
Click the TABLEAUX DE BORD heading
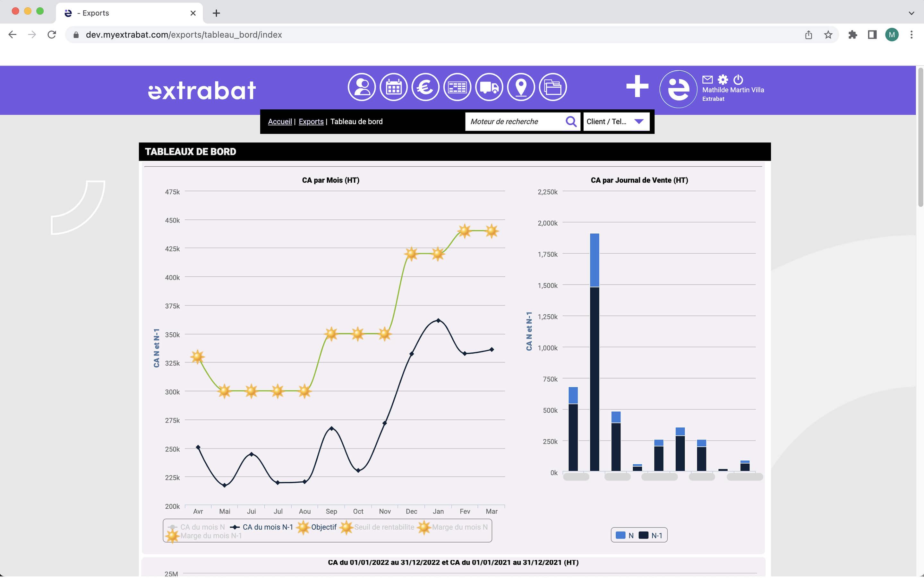point(191,152)
